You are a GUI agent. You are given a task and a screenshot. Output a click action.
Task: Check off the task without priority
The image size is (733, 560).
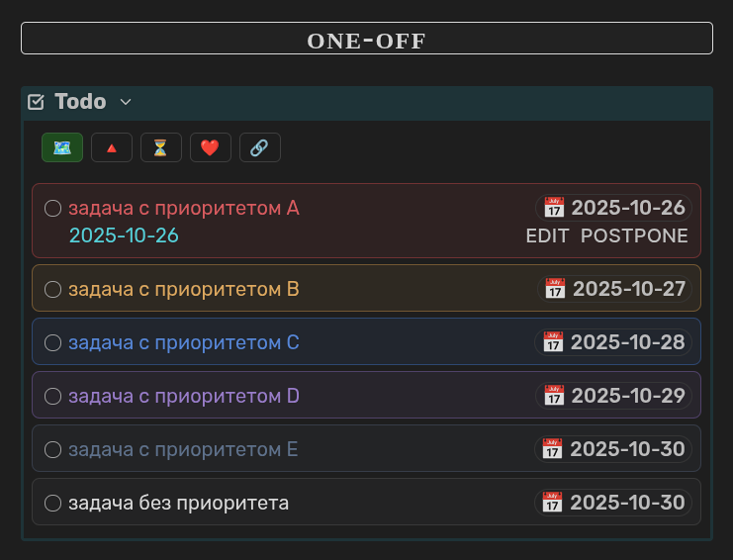click(x=53, y=504)
